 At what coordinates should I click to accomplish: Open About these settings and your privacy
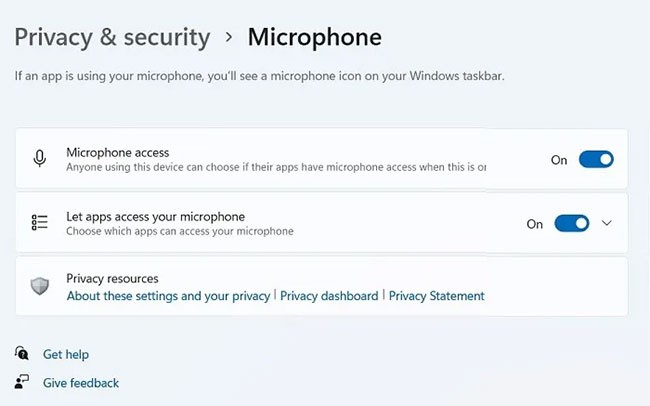[x=168, y=296]
